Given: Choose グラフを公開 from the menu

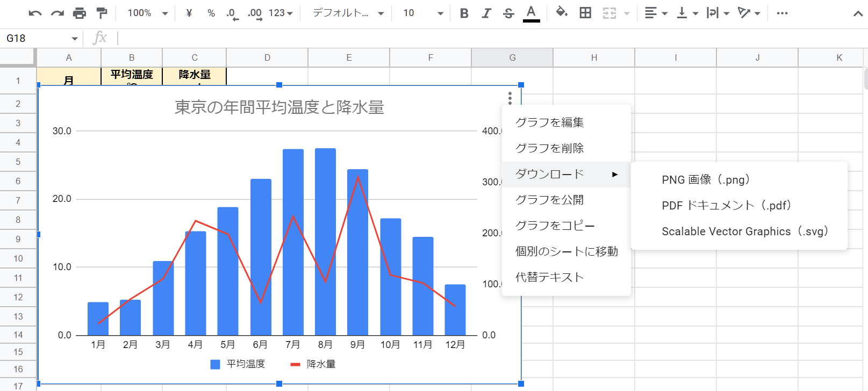Looking at the screenshot, I should pyautogui.click(x=566, y=200).
